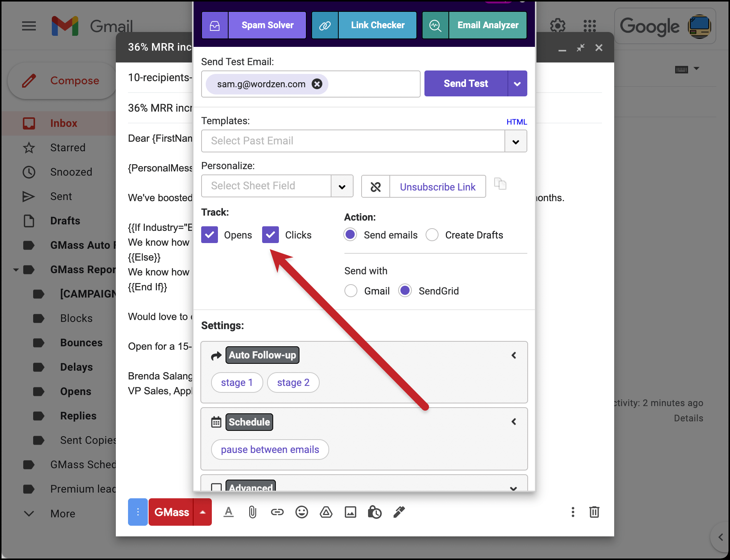Collapse the GMass Reports label tree
The image size is (730, 560).
pyautogui.click(x=16, y=270)
